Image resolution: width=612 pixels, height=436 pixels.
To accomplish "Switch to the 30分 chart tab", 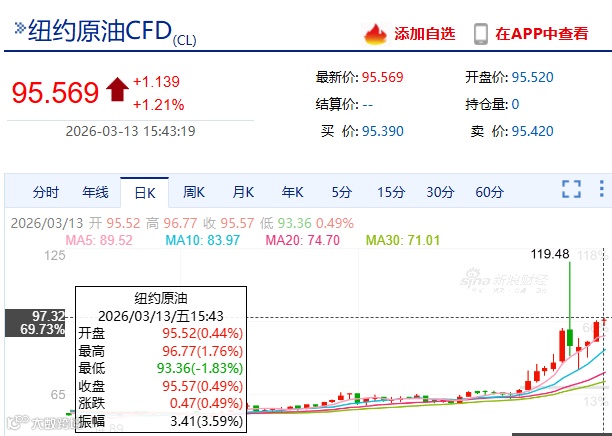I will [x=440, y=192].
